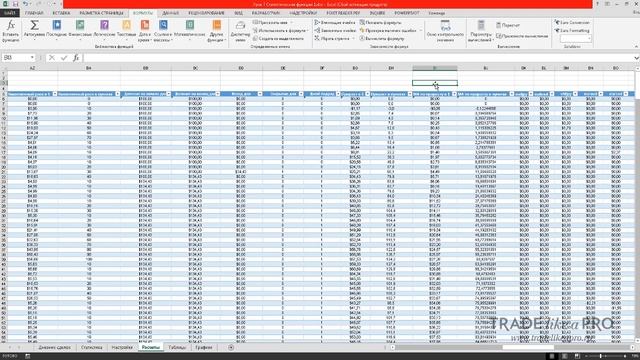Click the formula bar Enter checkmark
The height and width of the screenshot is (360, 640).
pyautogui.click(x=64, y=58)
